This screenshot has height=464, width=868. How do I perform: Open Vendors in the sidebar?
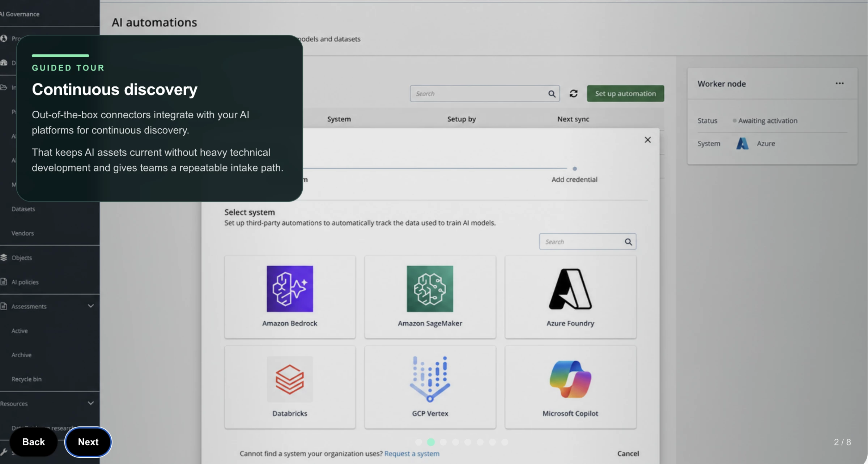pyautogui.click(x=22, y=233)
